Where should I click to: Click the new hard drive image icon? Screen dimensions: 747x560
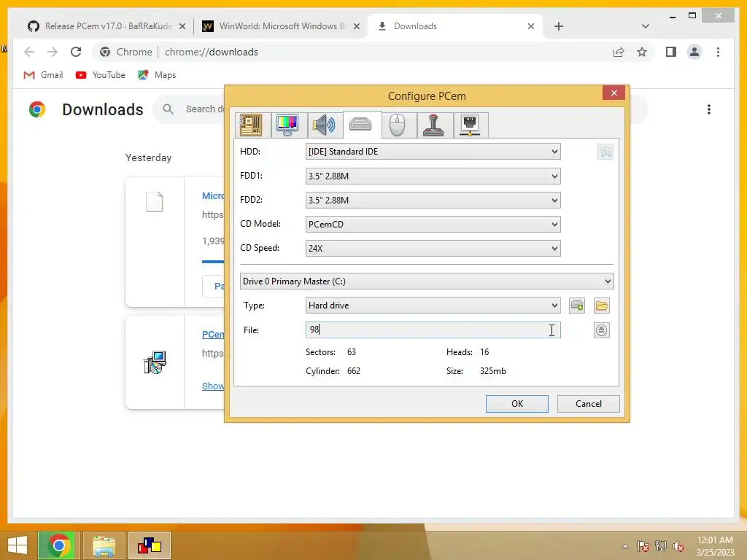577,306
